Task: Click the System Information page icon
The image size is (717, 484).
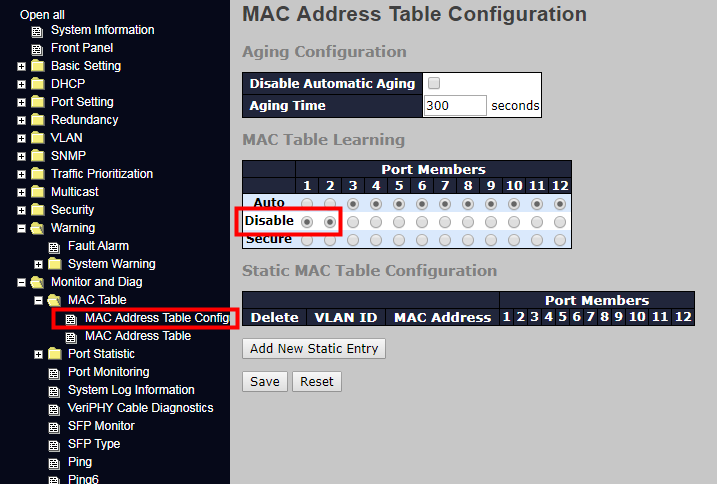Action: 37,31
